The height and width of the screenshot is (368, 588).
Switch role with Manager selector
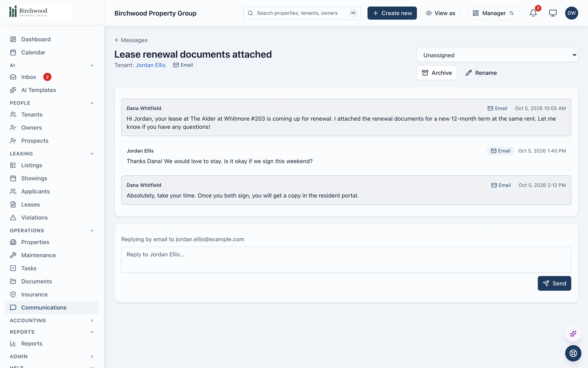pyautogui.click(x=493, y=13)
